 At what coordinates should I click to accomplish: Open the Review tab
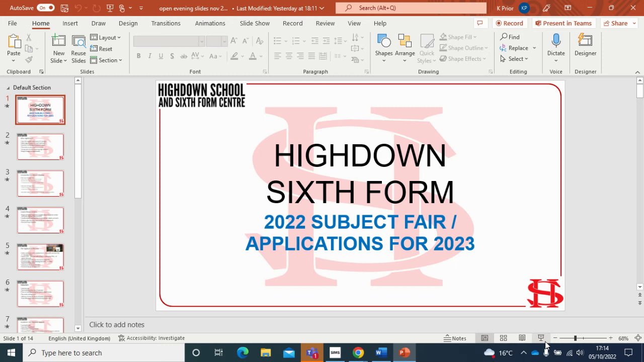325,23
